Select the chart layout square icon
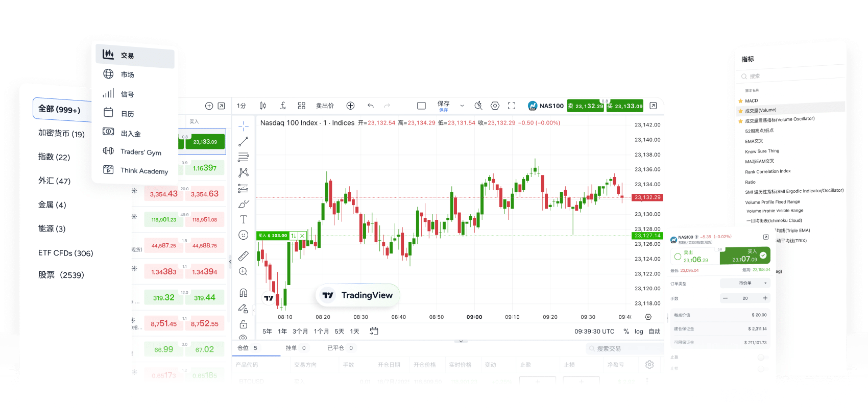868x408 pixels. tap(421, 106)
